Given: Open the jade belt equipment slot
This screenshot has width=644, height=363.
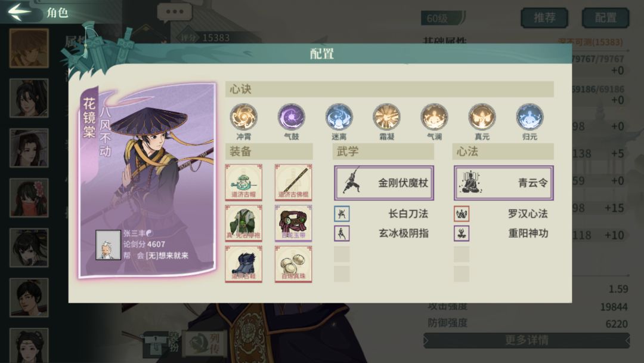Looking at the screenshot, I should [x=293, y=223].
